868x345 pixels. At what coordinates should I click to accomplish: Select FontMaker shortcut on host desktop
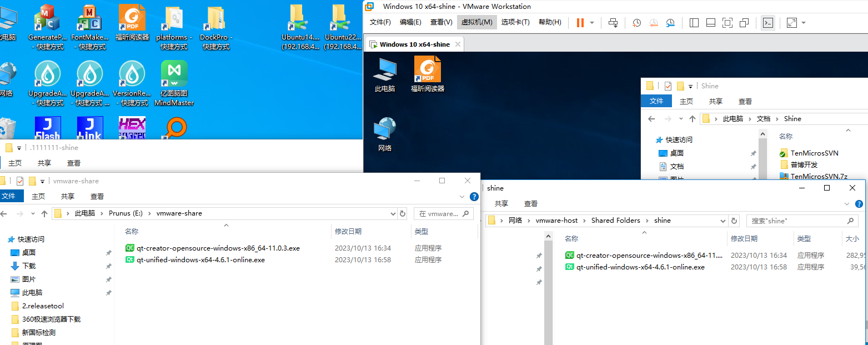pos(89,28)
